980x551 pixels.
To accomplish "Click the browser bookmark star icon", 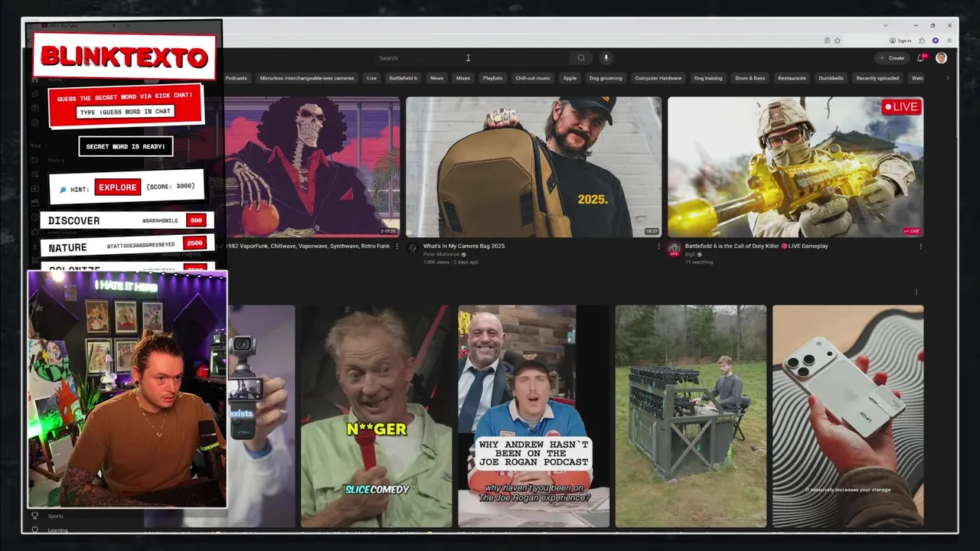I will [838, 41].
